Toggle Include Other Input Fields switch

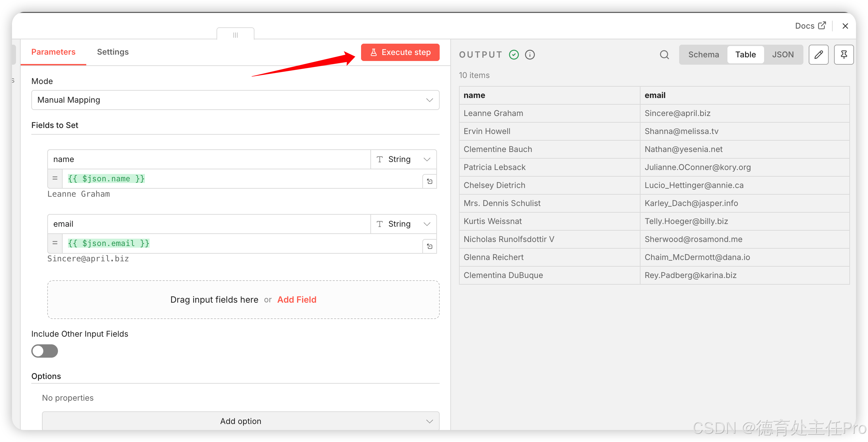(45, 351)
